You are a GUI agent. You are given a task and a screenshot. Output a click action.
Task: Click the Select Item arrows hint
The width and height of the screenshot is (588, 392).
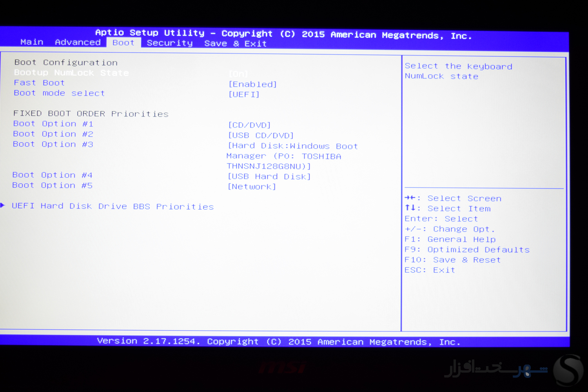447,209
